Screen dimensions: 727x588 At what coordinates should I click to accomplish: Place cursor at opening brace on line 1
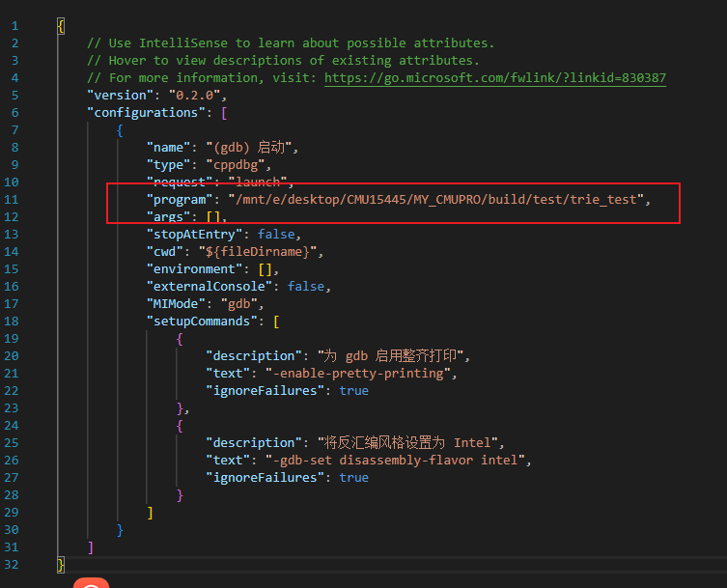point(61,26)
